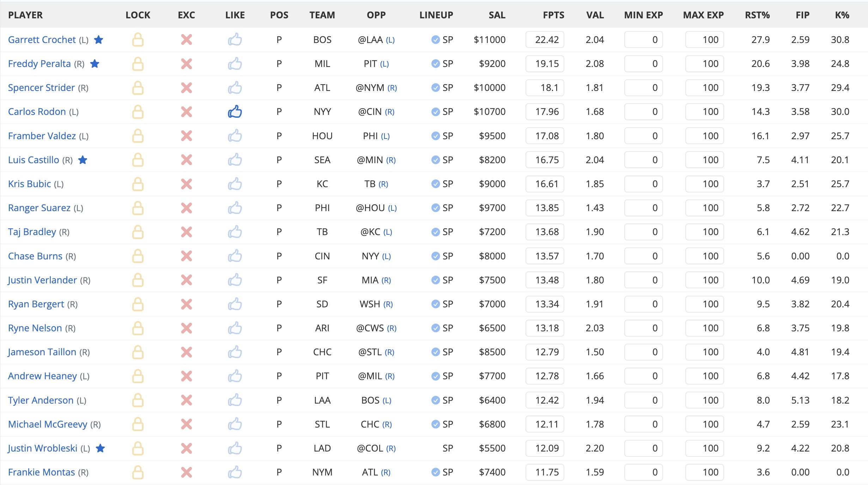The image size is (868, 485).
Task: Open Michael McGreevy player link
Action: pyautogui.click(x=48, y=424)
